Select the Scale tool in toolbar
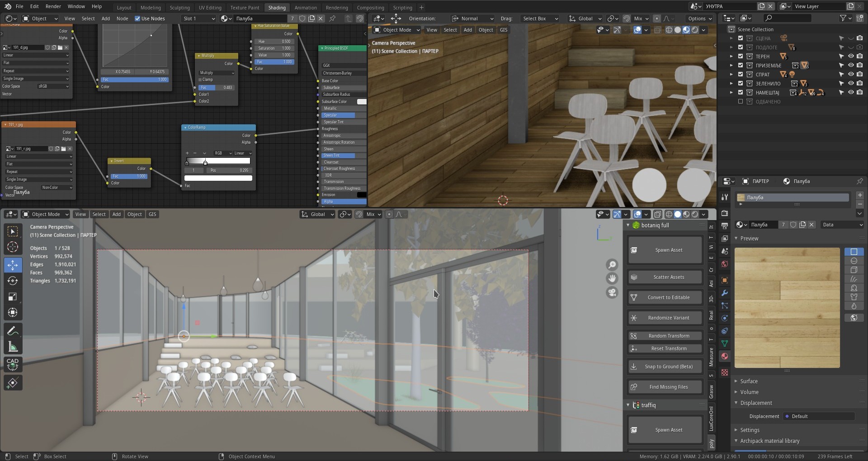Viewport: 868px width, 461px height. tap(13, 296)
